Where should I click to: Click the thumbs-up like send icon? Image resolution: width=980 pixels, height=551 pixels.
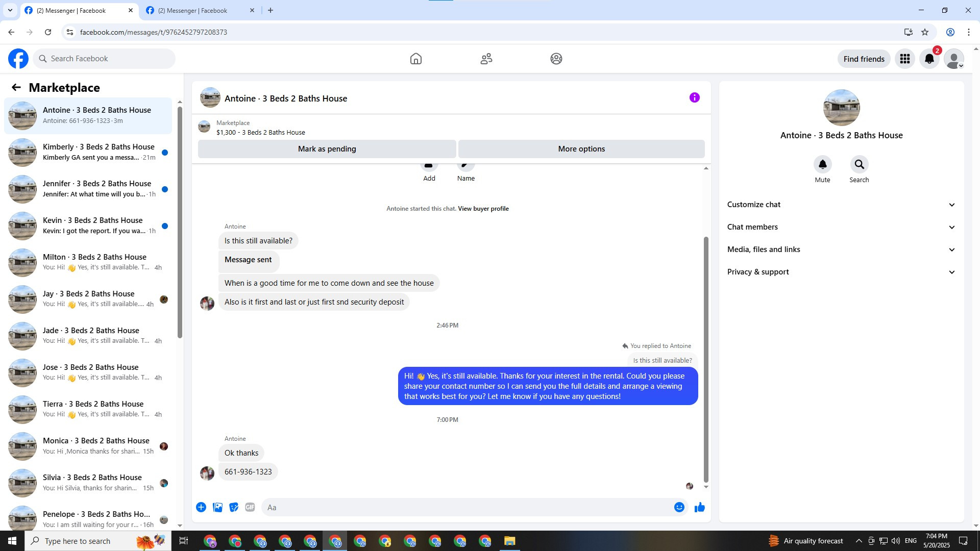[699, 507]
